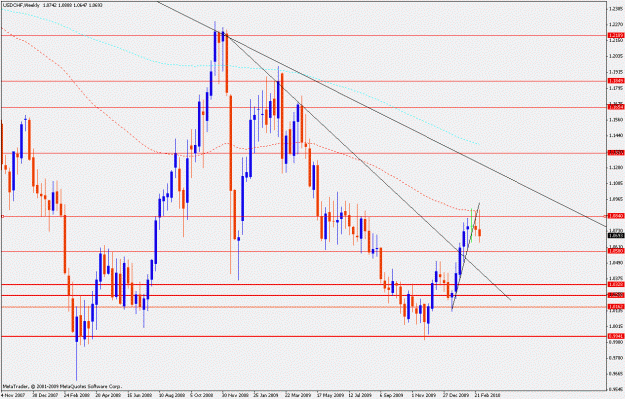
Task: Click the black current price tag on price axis
Action: tap(615, 236)
